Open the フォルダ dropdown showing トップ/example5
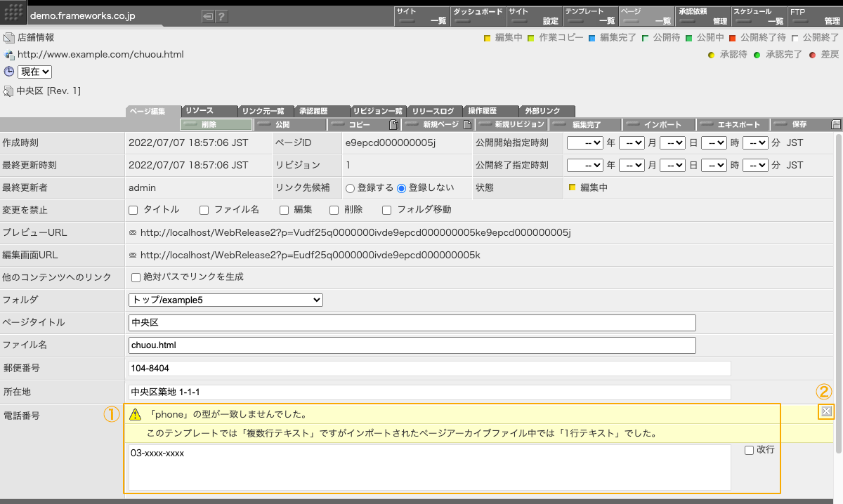This screenshot has width=843, height=504. [x=225, y=300]
